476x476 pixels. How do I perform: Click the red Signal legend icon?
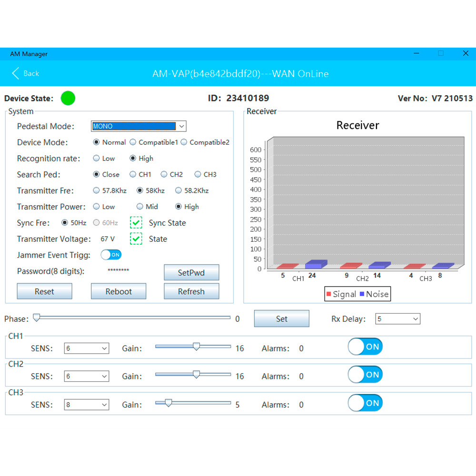[328, 294]
